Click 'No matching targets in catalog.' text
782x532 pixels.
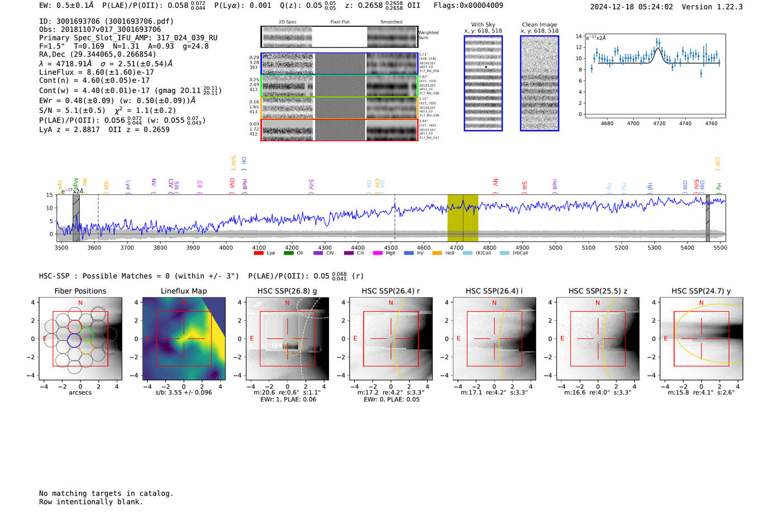[106, 493]
